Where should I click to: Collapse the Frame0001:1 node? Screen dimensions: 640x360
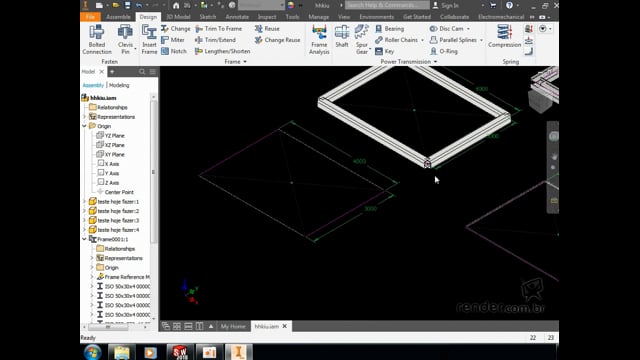pos(84,239)
